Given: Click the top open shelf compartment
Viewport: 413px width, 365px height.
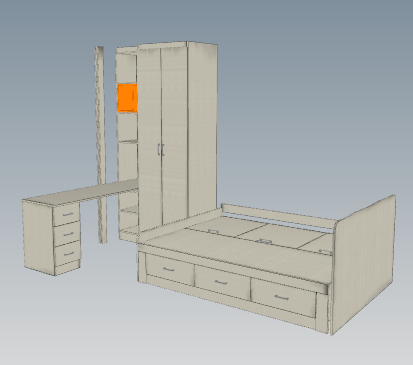Looking at the screenshot, I should click(x=127, y=67).
